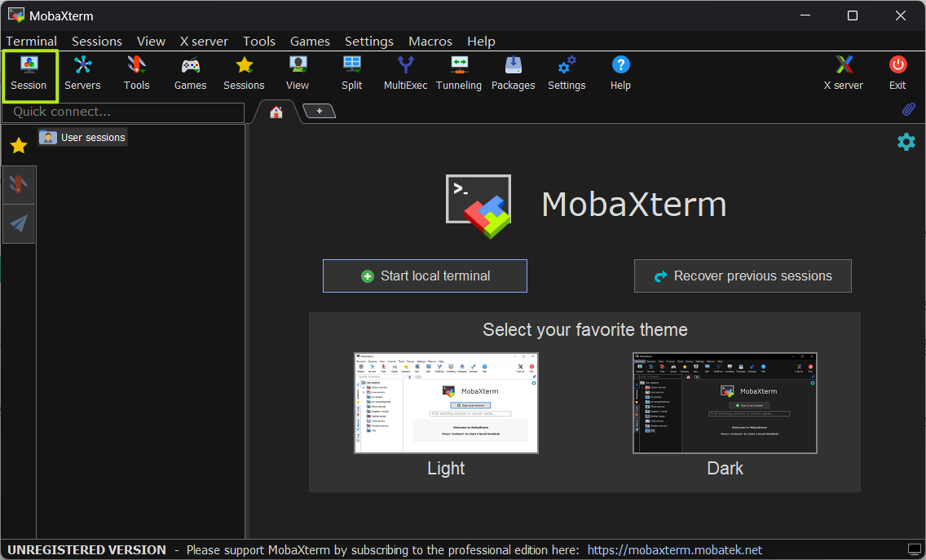Focus the Quick connect input field
This screenshot has width=926, height=560.
(x=123, y=112)
